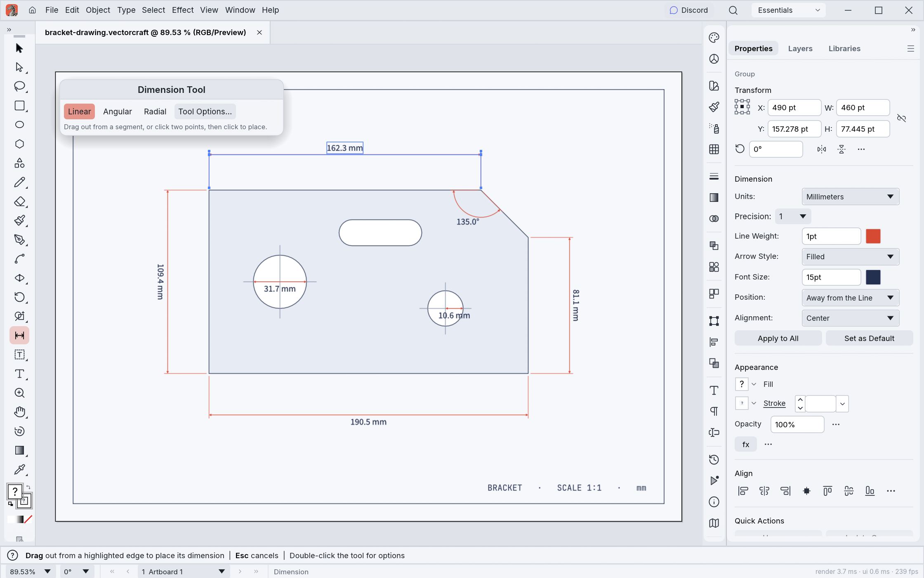Click the Tool Options... button
The width and height of the screenshot is (924, 578).
(205, 111)
